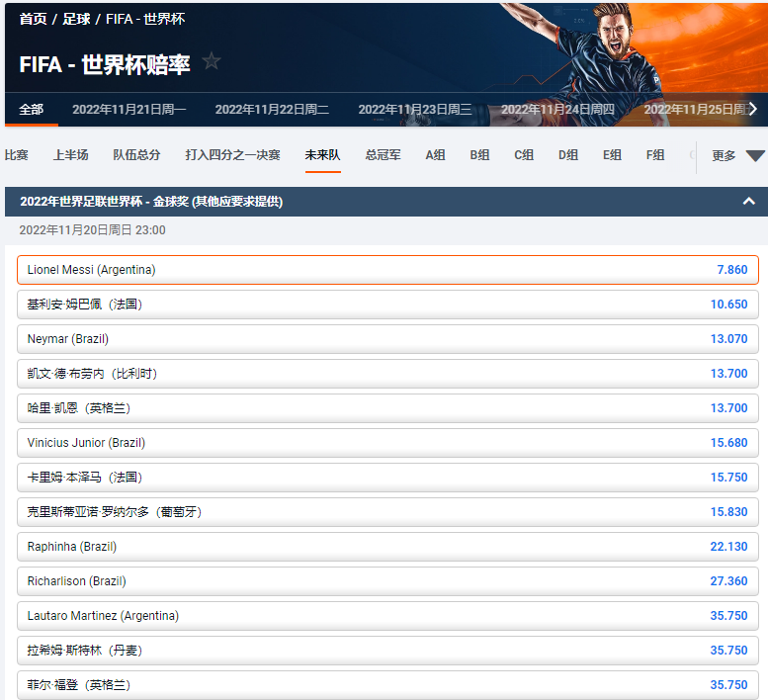Select Neymar (Brazil) selection row
The image size is (768, 700).
click(x=387, y=339)
